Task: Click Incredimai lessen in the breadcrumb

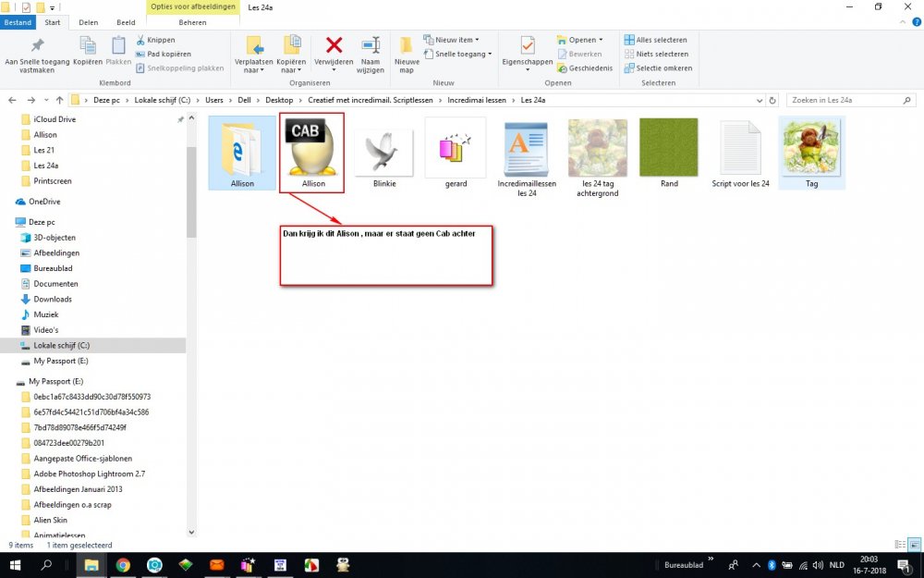Action: pyautogui.click(x=476, y=100)
